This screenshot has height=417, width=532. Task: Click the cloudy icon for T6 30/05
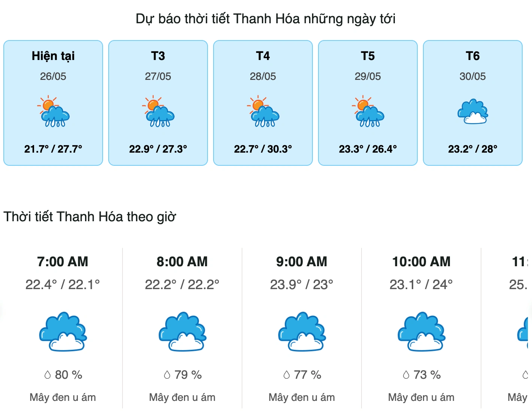(473, 112)
